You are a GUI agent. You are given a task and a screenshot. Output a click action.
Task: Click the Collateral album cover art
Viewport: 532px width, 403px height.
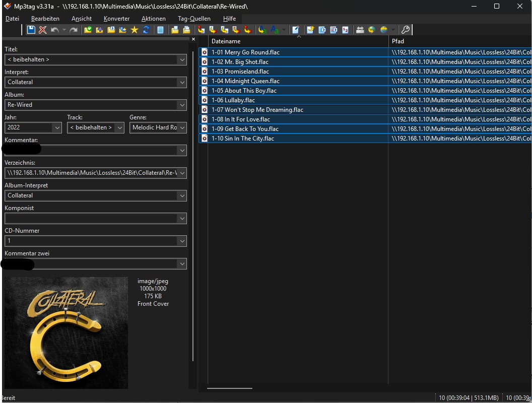pyautogui.click(x=66, y=333)
